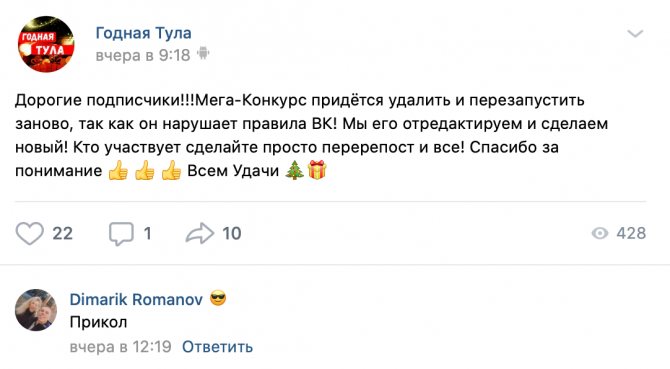Click the Christmas tree emoji in post
This screenshot has height=369, width=670.
294,170
